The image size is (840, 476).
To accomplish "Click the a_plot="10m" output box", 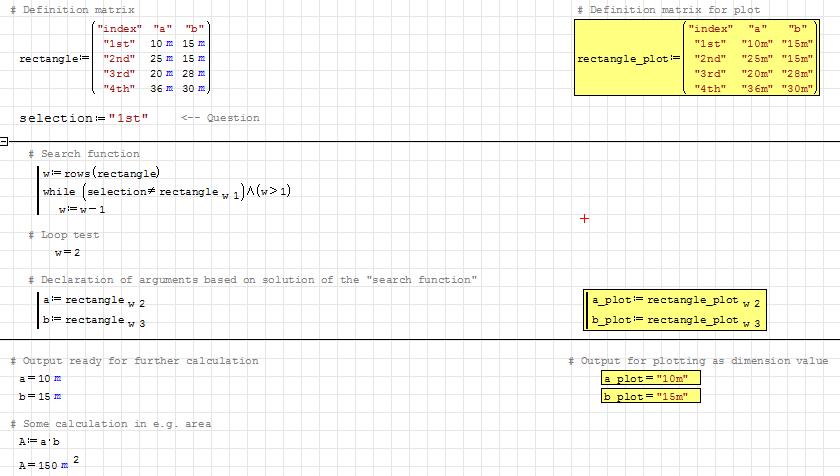I will pyautogui.click(x=651, y=378).
